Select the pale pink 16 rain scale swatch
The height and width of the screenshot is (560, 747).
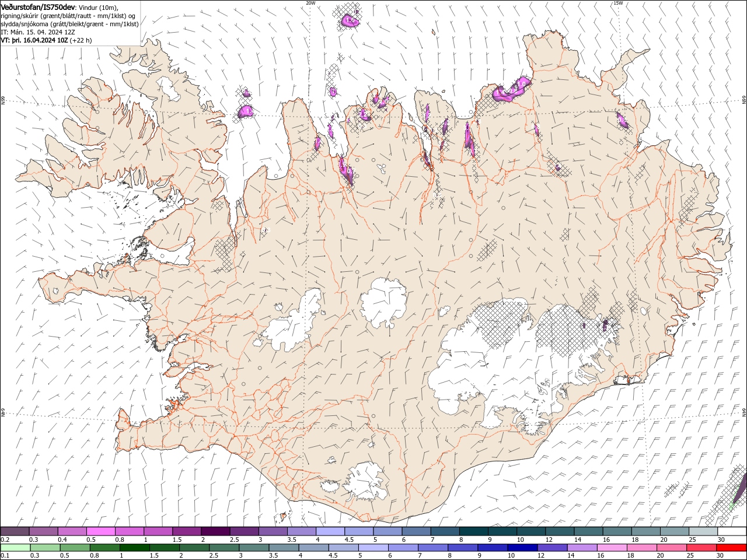pos(613,548)
